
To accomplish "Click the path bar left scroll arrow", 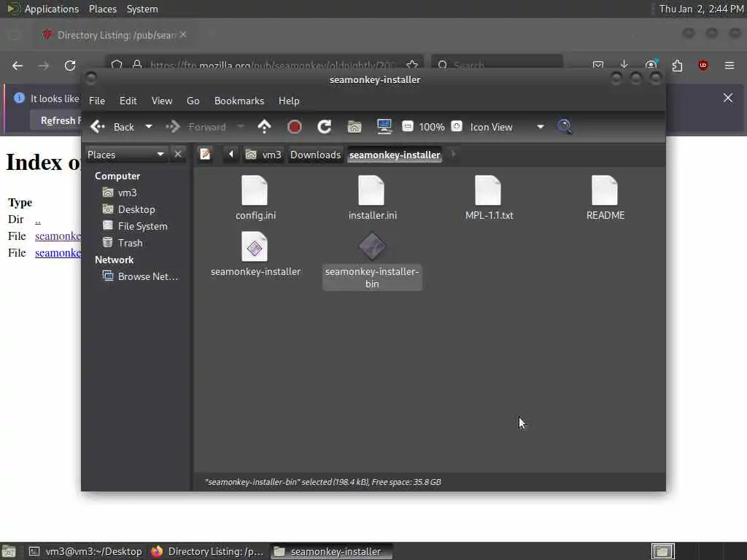I will (231, 155).
